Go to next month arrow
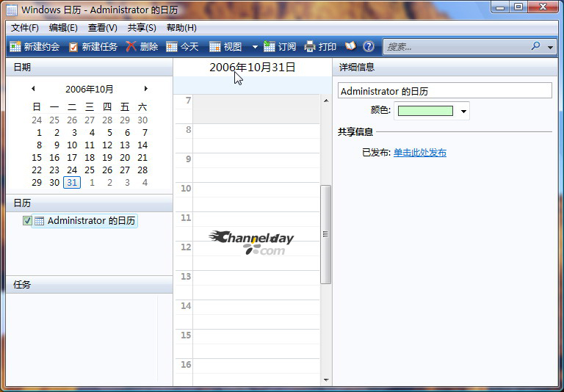Screen dimensions: 564x392 click(145, 89)
